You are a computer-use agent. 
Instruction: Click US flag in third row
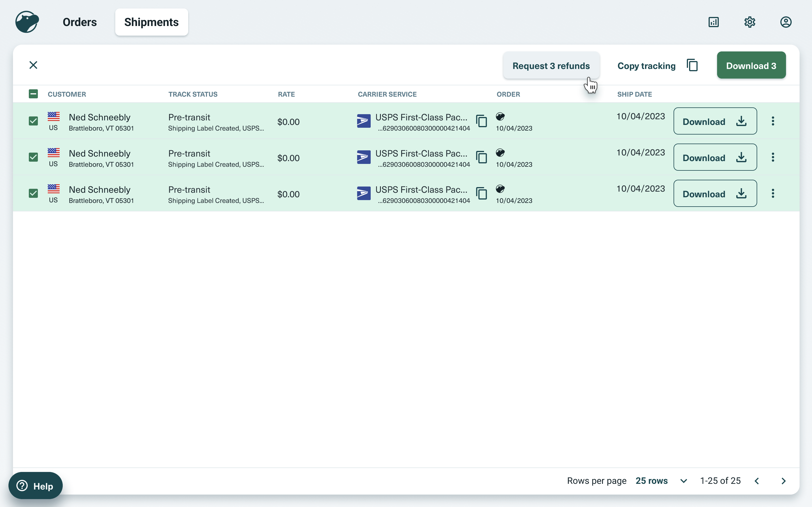54,189
